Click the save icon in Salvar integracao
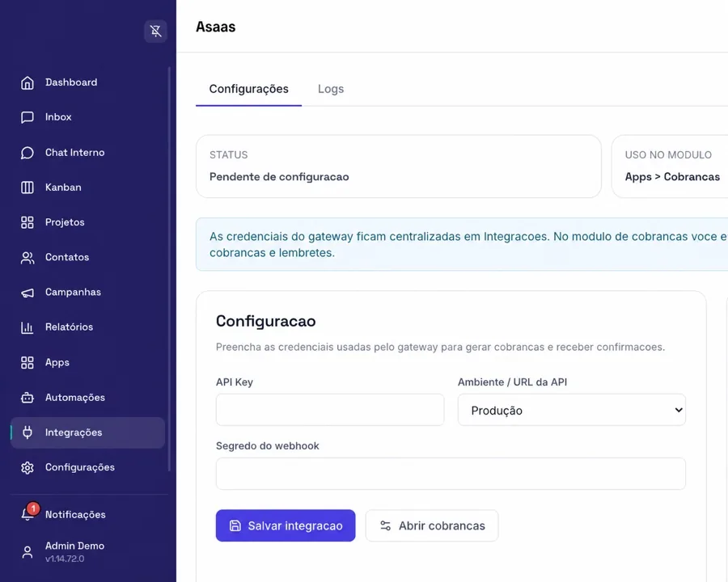This screenshot has height=582, width=728. [235, 525]
